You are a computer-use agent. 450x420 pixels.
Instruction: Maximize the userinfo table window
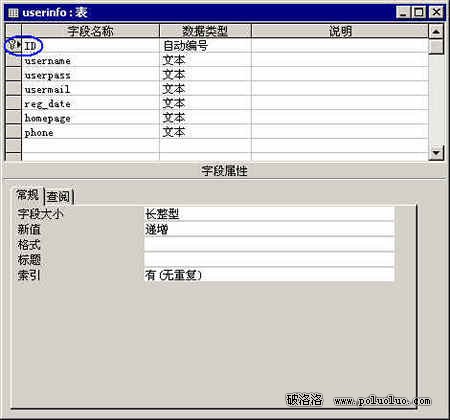pyautogui.click(x=419, y=12)
